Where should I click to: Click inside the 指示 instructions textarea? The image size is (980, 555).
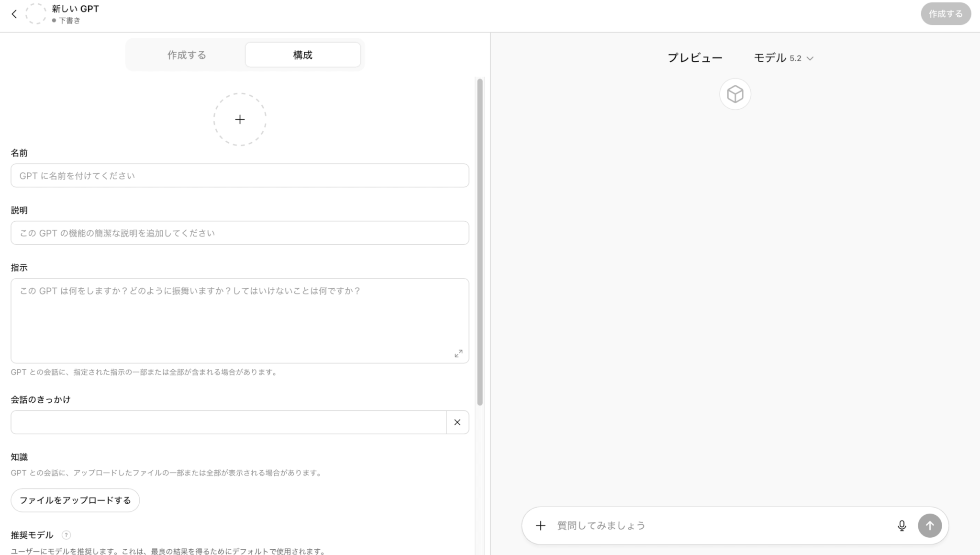tap(239, 321)
